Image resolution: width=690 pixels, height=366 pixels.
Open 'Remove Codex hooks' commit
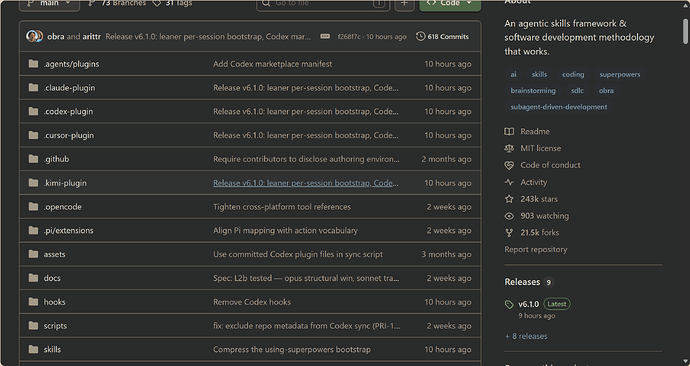(x=252, y=302)
